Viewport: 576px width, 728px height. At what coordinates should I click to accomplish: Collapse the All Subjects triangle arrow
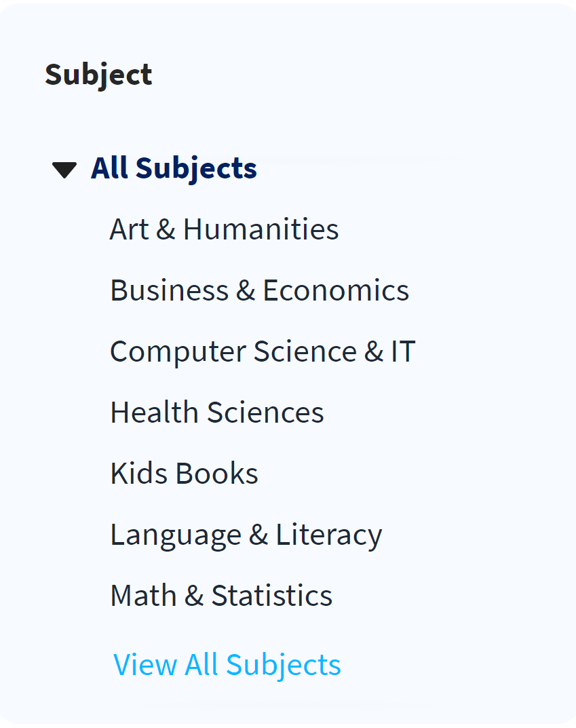point(64,170)
